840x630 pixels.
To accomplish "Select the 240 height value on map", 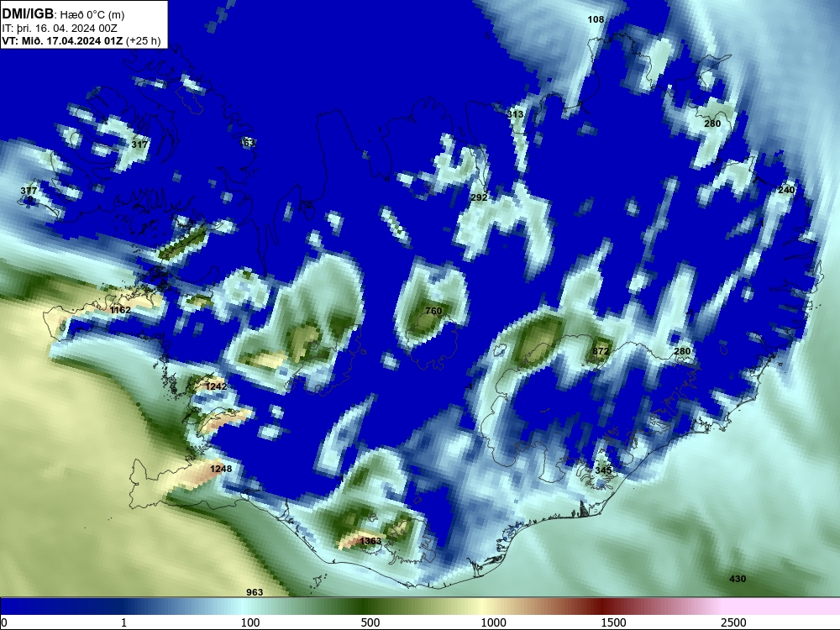I will 786,190.
